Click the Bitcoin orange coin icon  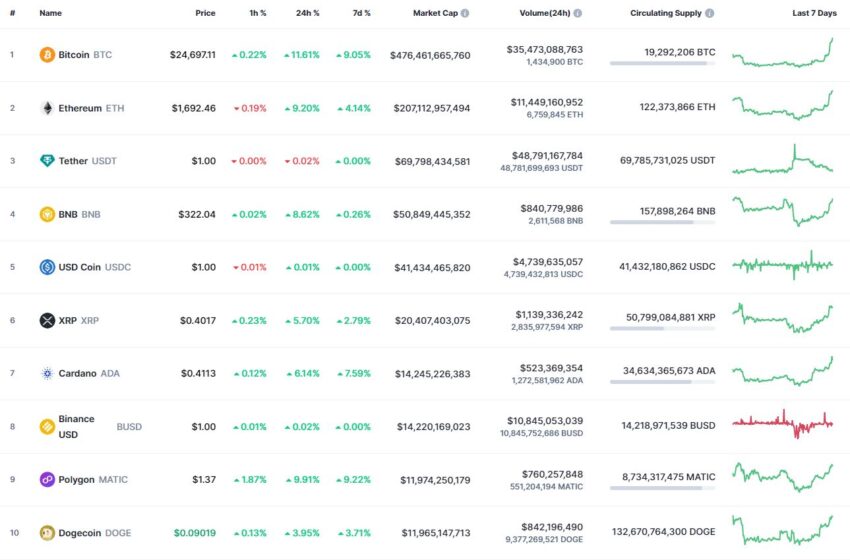click(47, 55)
